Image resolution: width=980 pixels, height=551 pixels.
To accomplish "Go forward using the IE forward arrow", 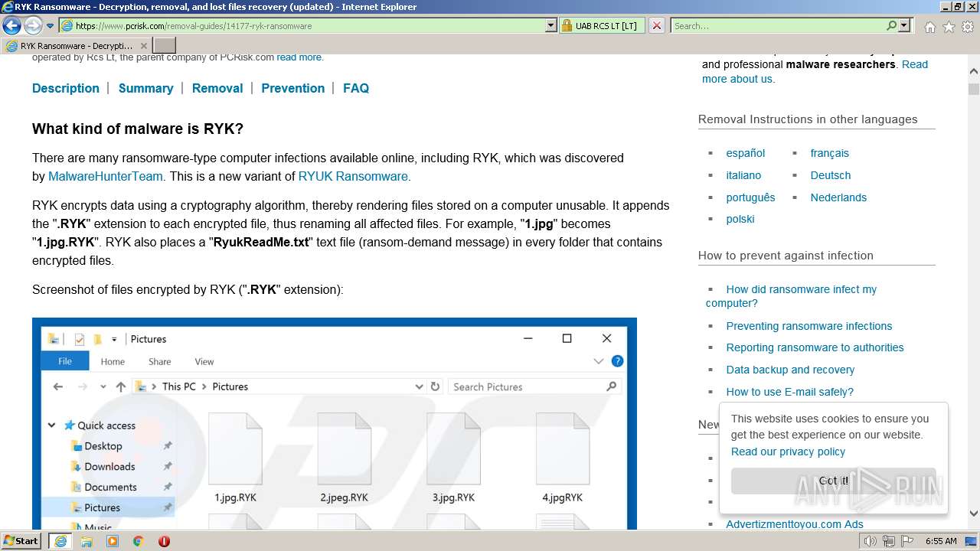I will (x=33, y=25).
